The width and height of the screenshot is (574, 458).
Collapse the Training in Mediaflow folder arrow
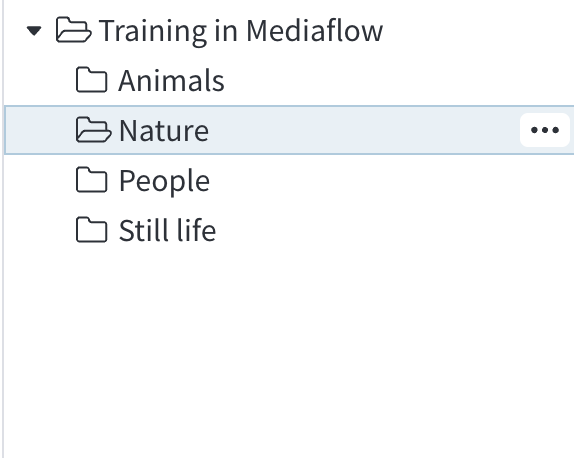tap(34, 31)
